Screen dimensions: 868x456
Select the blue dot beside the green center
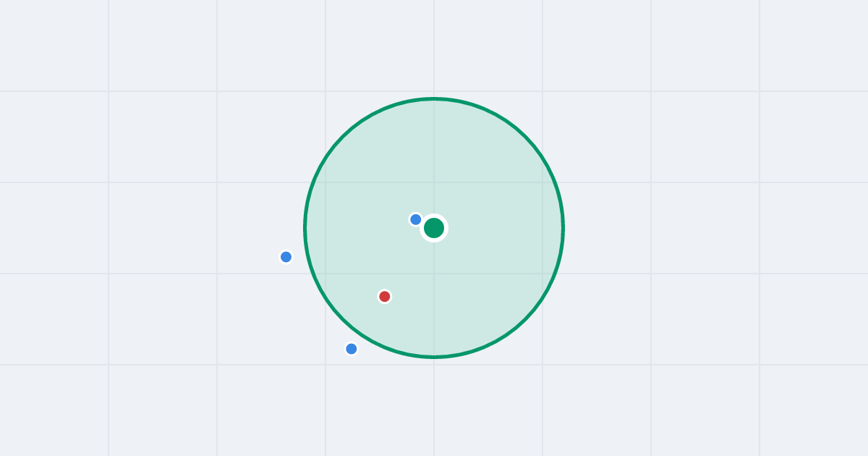coord(416,219)
